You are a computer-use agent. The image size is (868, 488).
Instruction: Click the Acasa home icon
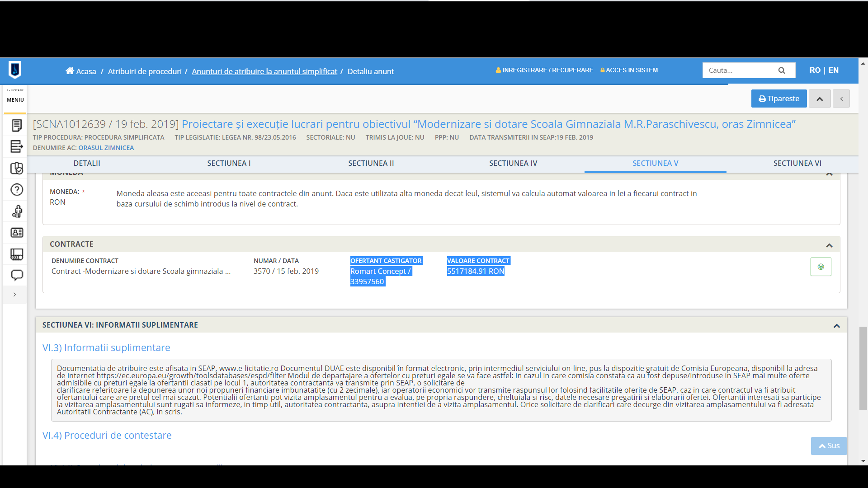point(70,71)
